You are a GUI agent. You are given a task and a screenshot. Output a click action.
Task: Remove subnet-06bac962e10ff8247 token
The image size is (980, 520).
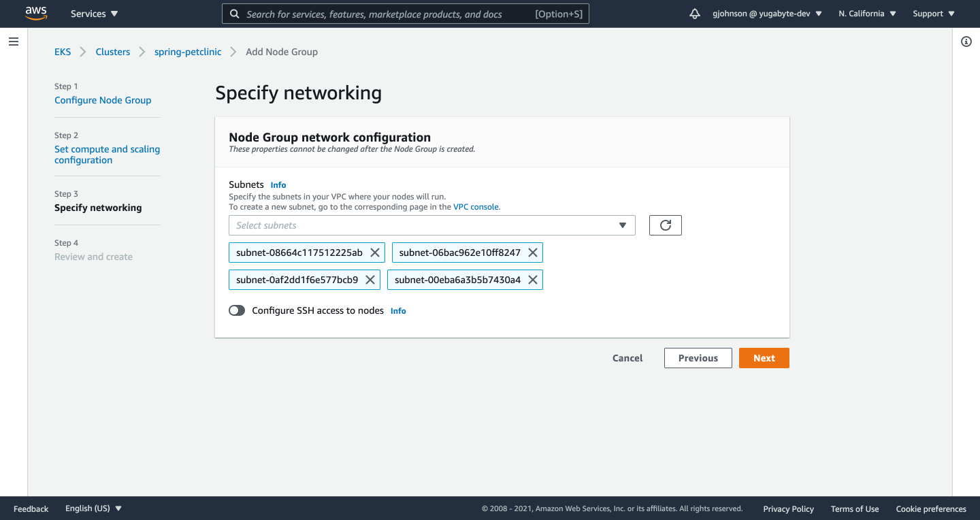point(533,252)
